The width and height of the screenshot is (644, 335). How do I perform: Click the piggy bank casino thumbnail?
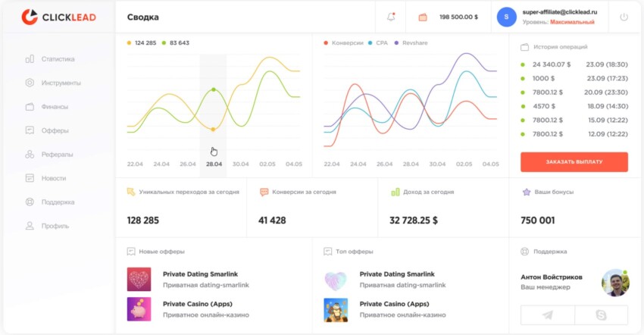point(139,309)
